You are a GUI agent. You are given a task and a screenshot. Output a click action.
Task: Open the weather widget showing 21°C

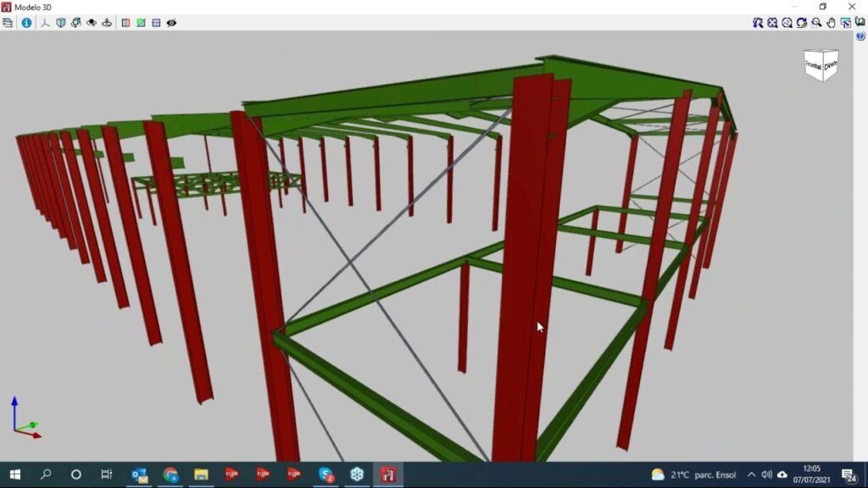pyautogui.click(x=693, y=474)
